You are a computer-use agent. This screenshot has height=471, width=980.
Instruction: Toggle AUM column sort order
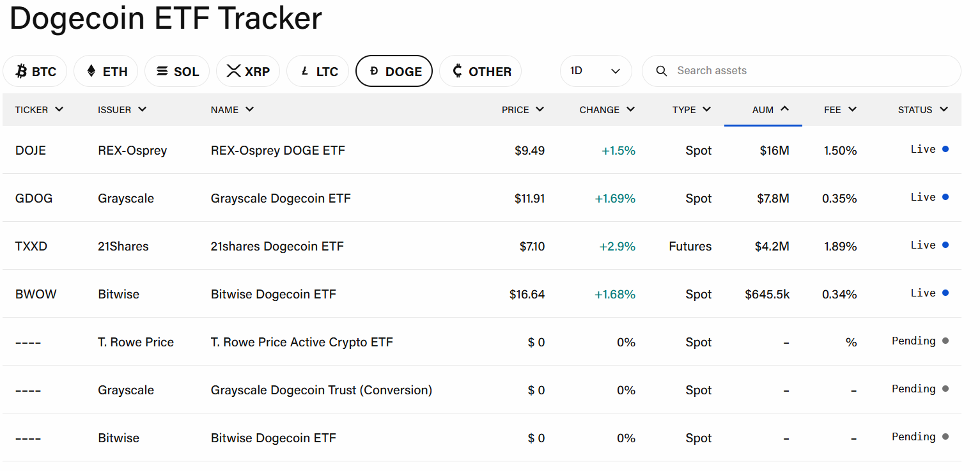pos(770,110)
